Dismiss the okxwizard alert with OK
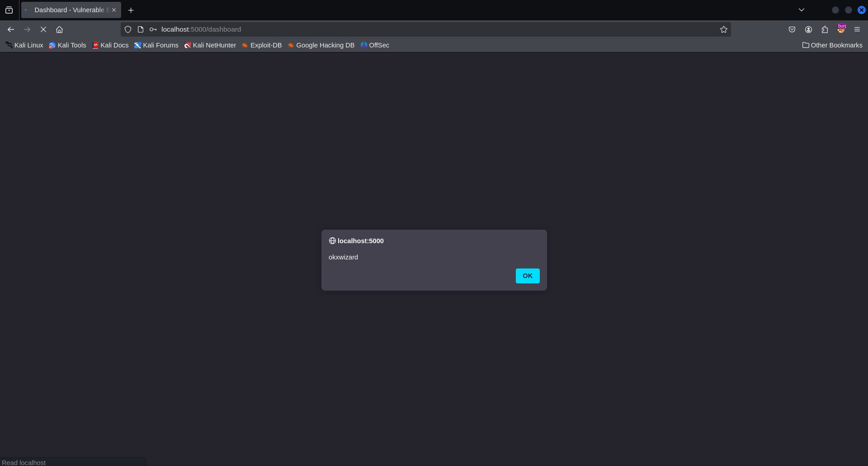The width and height of the screenshot is (868, 466). (x=527, y=276)
